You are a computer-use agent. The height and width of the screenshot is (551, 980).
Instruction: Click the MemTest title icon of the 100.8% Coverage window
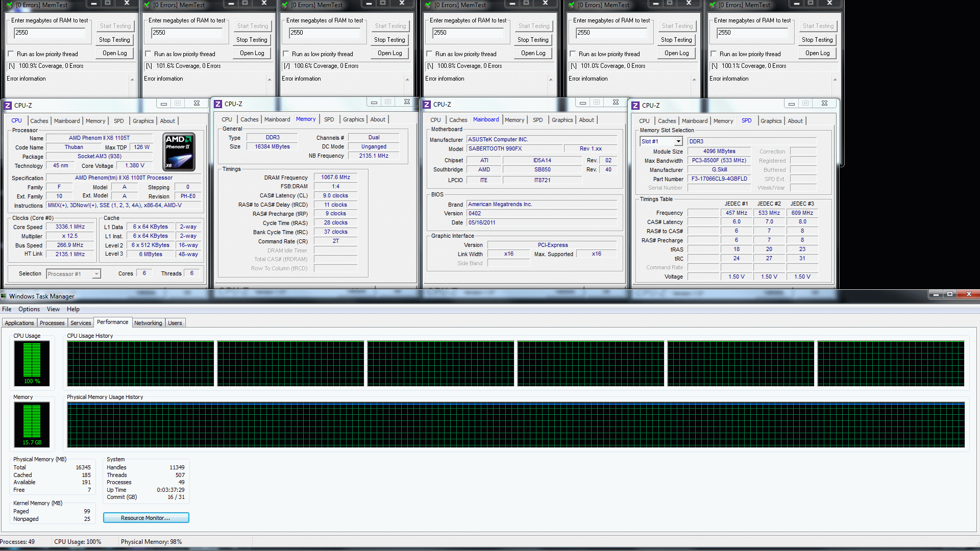pyautogui.click(x=428, y=5)
